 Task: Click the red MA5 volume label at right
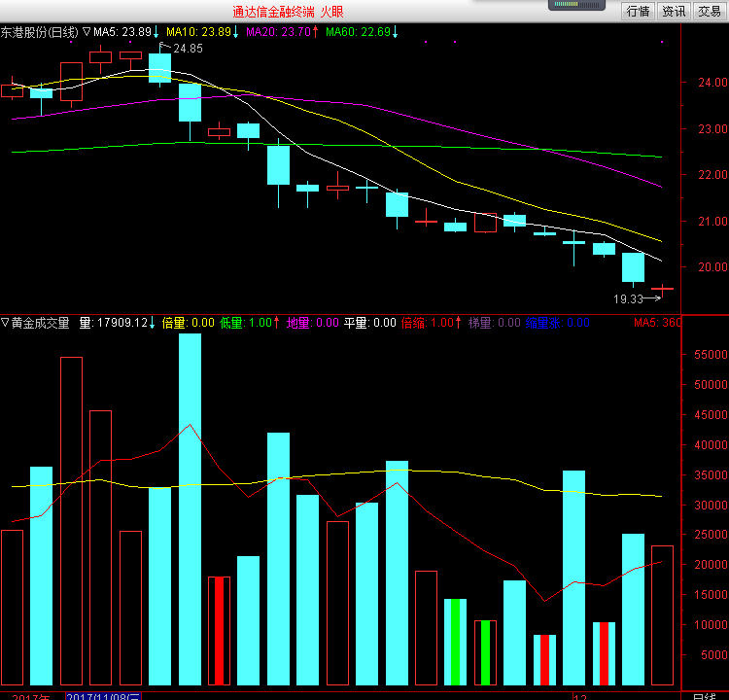657,323
